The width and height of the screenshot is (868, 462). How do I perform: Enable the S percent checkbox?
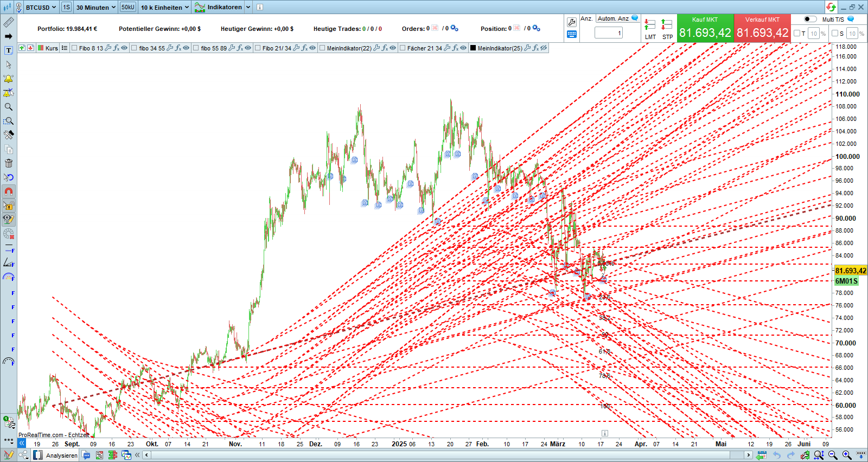835,34
